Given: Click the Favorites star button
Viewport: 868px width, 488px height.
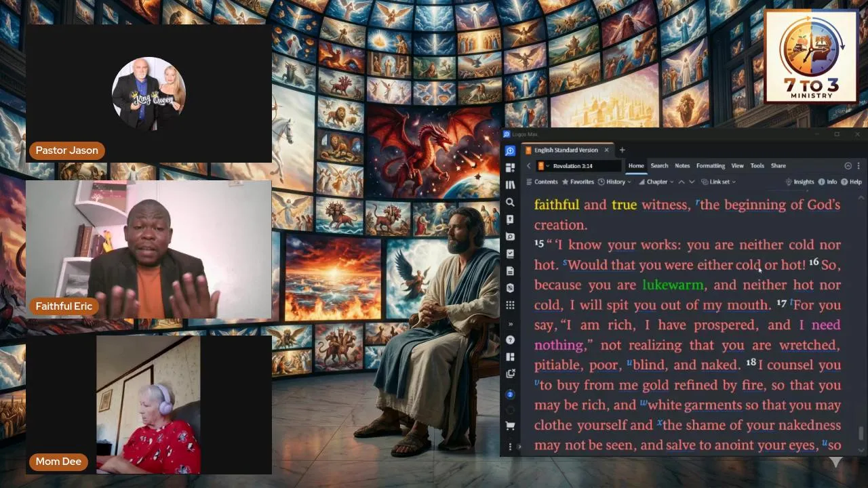Looking at the screenshot, I should coord(578,182).
